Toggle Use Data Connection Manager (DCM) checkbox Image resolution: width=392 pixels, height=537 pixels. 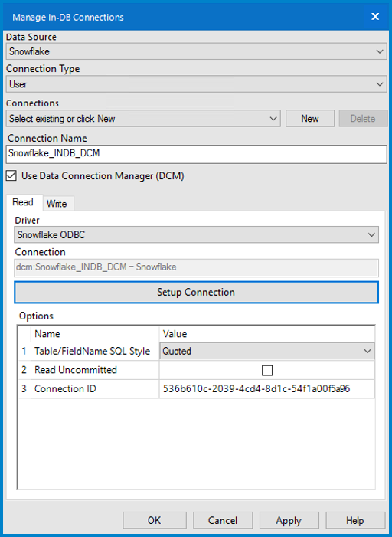tap(11, 176)
